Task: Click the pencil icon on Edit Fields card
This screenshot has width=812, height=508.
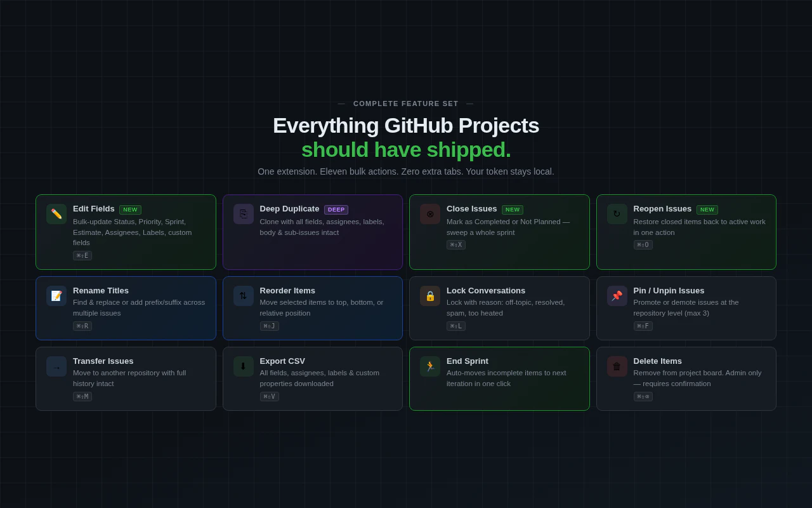Action: coord(56,214)
